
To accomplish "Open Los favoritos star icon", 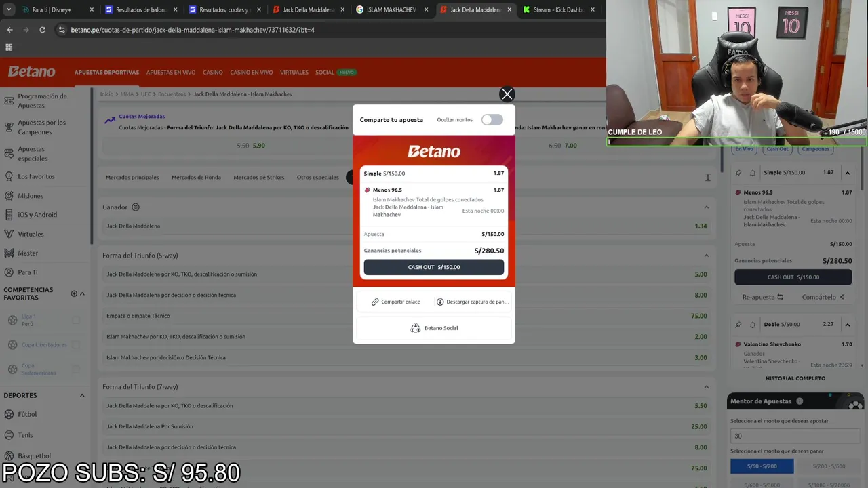I will [9, 176].
